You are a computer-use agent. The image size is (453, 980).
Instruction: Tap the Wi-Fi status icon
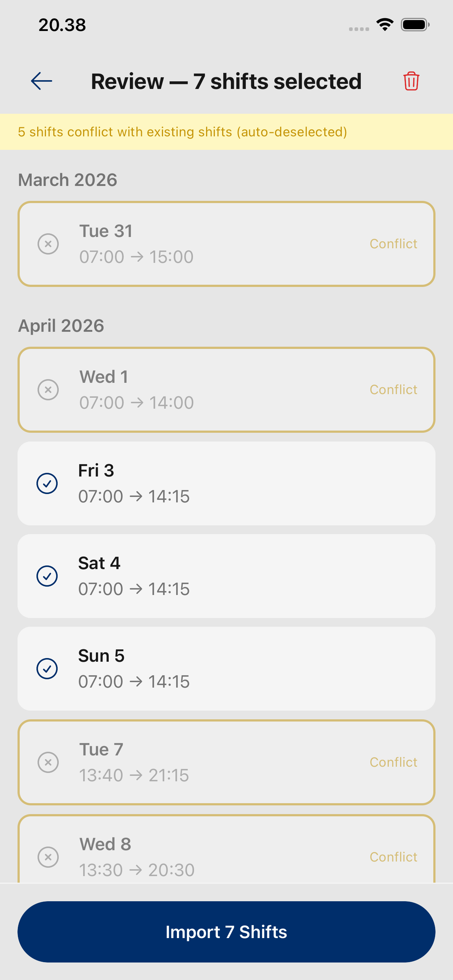(385, 25)
